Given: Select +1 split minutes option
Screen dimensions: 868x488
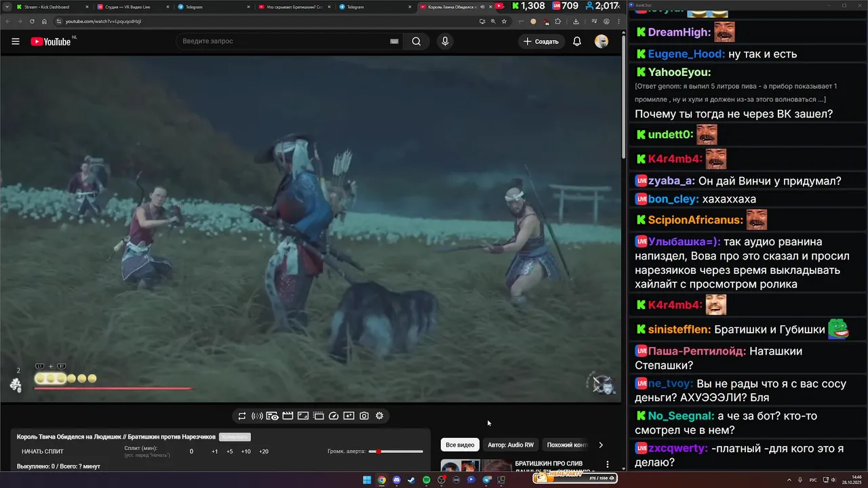Looking at the screenshot, I should [x=214, y=451].
